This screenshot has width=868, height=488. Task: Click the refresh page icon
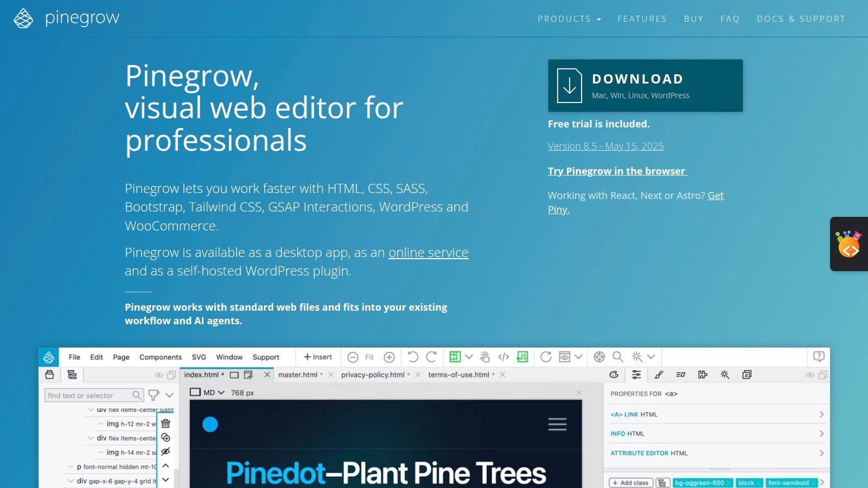tap(546, 357)
